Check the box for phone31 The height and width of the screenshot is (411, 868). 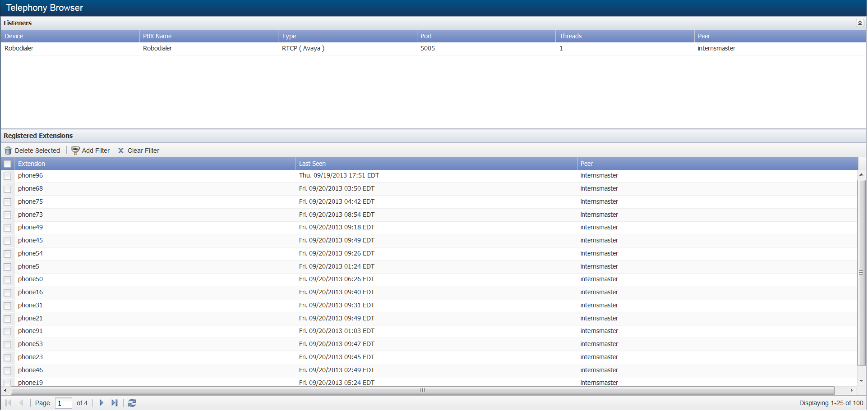(8, 306)
